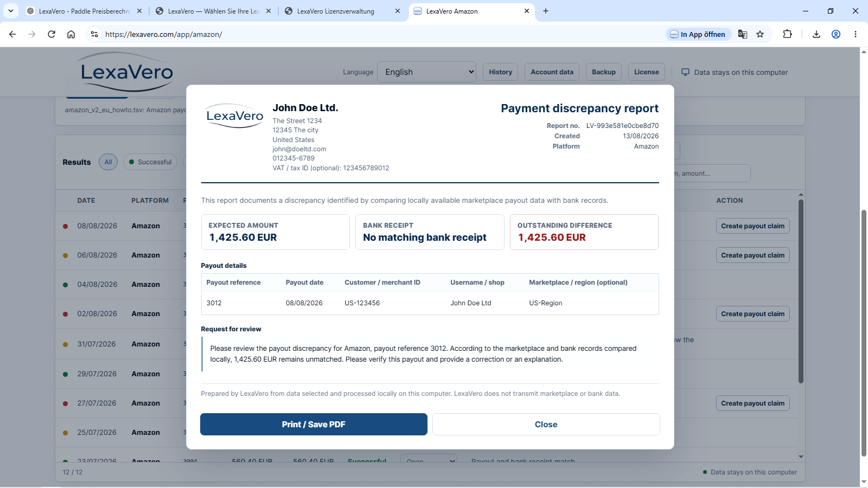Click the Backup button
Screen dimensions: 868x488
coord(604,72)
